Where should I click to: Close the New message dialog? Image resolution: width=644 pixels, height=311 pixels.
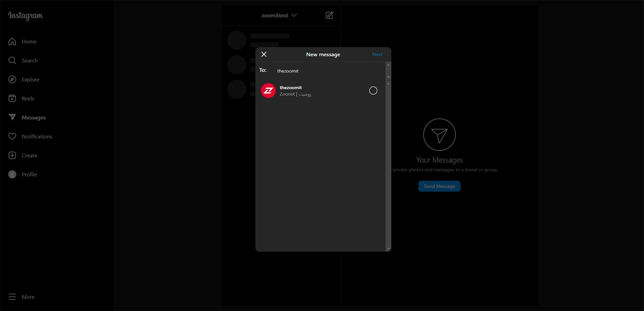(x=264, y=54)
